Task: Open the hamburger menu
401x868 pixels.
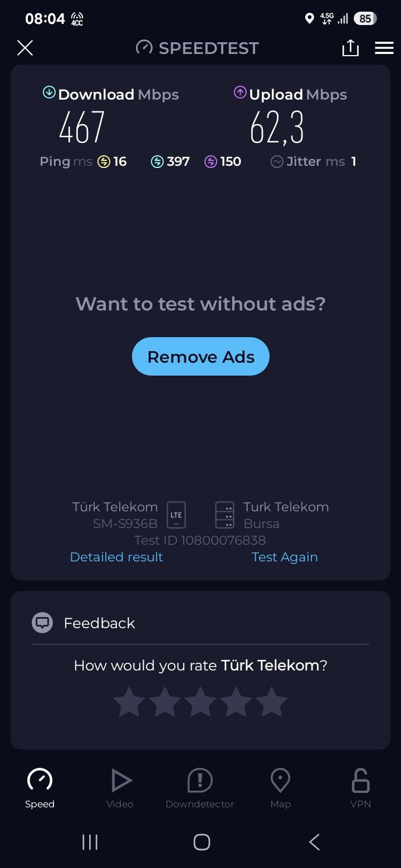Action: pyautogui.click(x=384, y=48)
